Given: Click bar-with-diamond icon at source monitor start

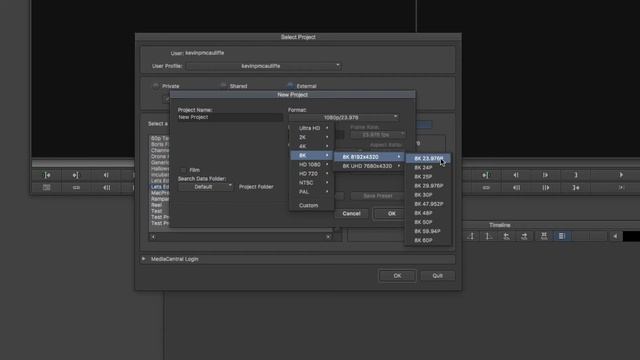Looking at the screenshot, I should coord(47,175).
